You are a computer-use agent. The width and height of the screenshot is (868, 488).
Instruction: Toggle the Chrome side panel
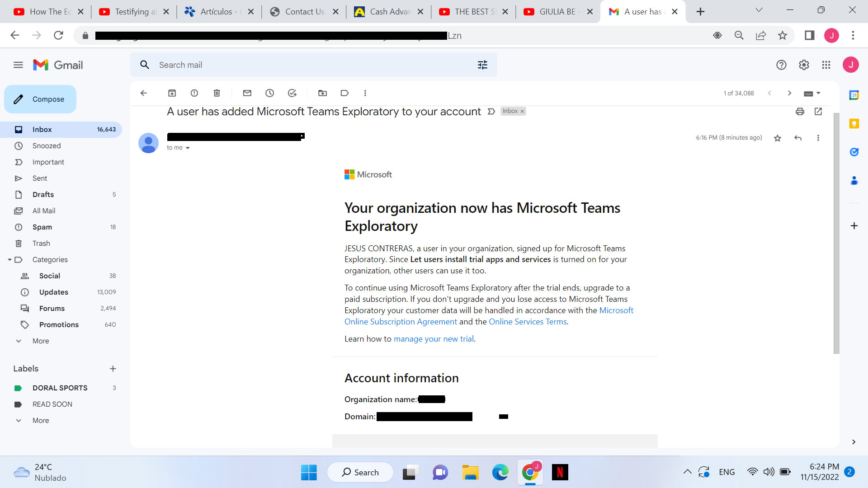coord(809,35)
